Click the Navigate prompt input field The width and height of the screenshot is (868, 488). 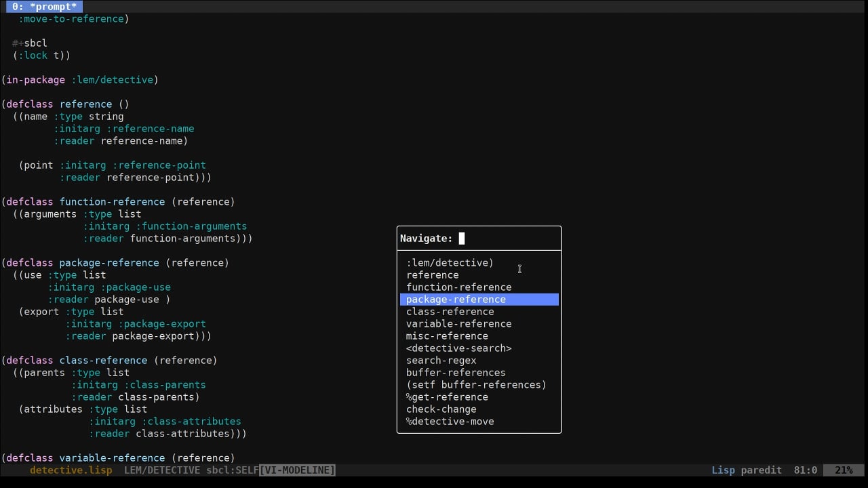pyautogui.click(x=479, y=239)
